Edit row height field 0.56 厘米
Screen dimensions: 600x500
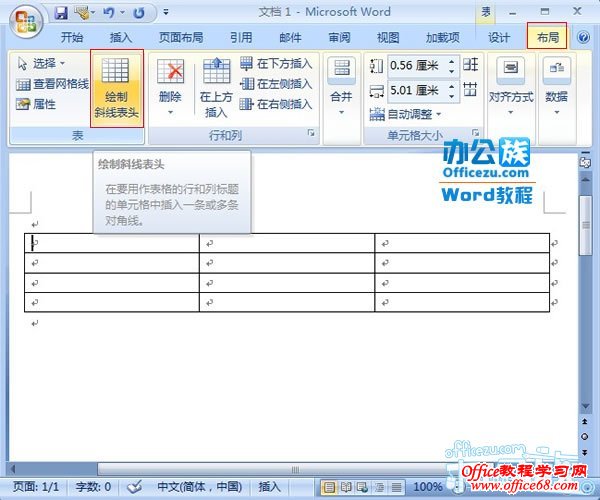click(x=416, y=65)
